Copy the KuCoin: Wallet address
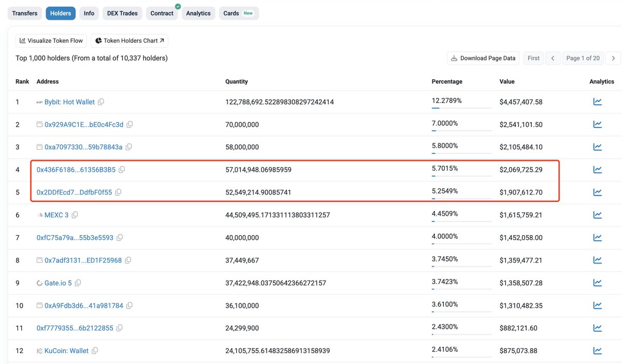This screenshot has width=622, height=364. click(95, 351)
